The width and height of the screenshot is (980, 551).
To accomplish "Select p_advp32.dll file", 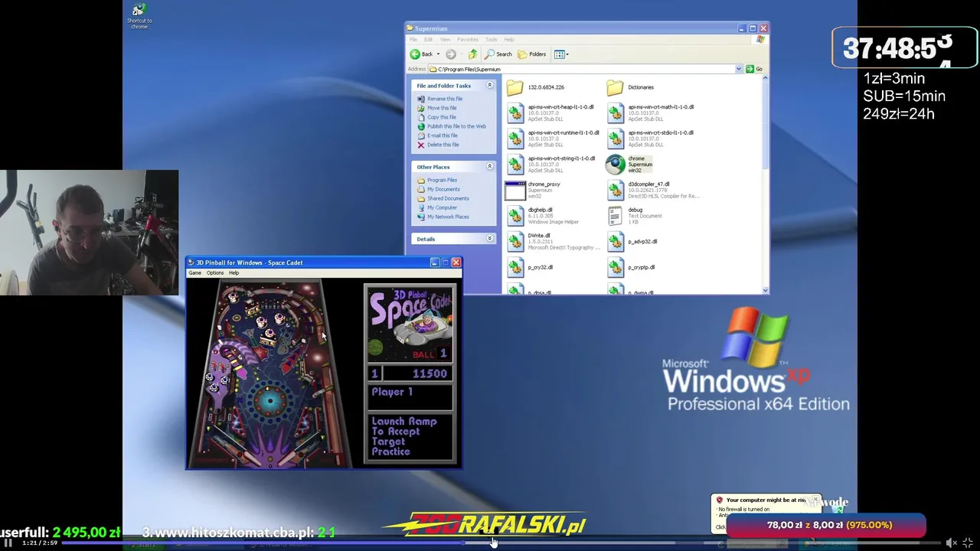I will click(x=632, y=241).
